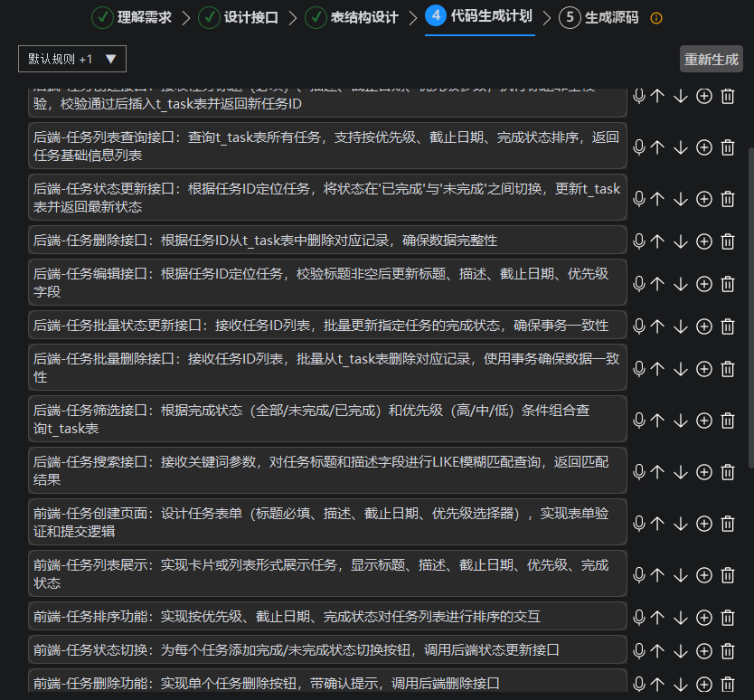Delete the 后端-任务批量删除接口 row
This screenshot has height=700, width=754.
click(x=728, y=368)
